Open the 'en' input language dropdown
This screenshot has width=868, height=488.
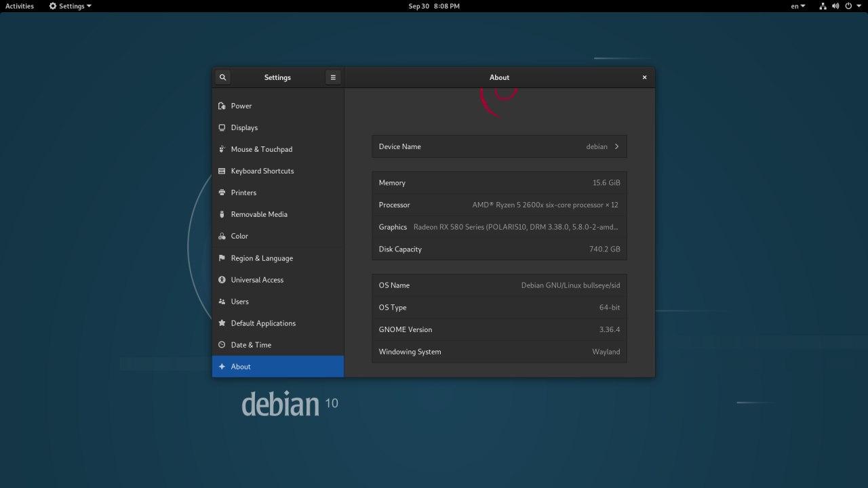tap(798, 6)
